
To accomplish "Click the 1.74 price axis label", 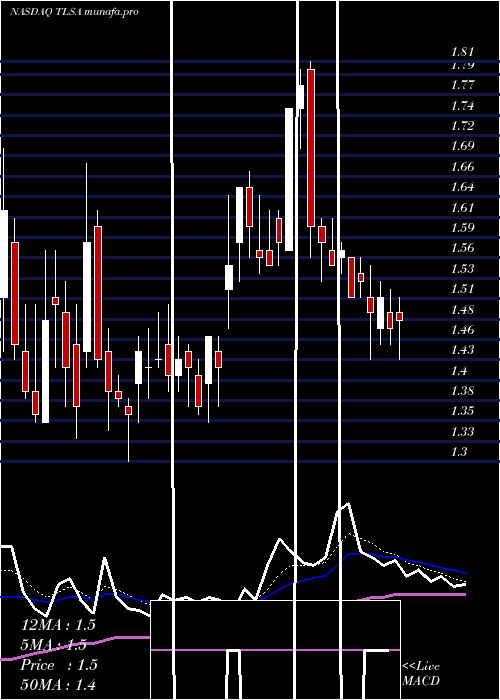I will pyautogui.click(x=462, y=106).
